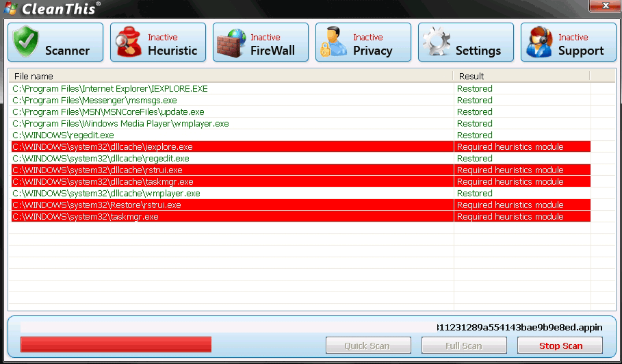Click the green shield Scanner icon
The width and height of the screenshot is (622, 364).
pos(27,42)
